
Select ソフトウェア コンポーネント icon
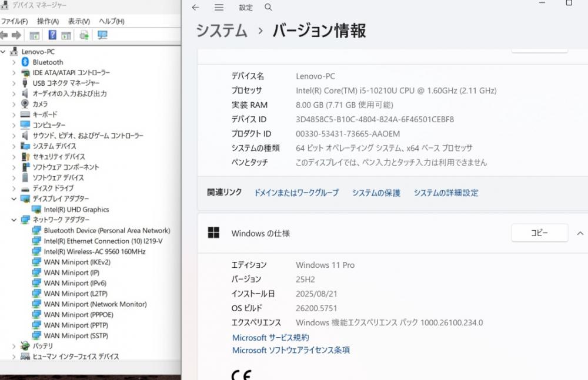click(25, 167)
